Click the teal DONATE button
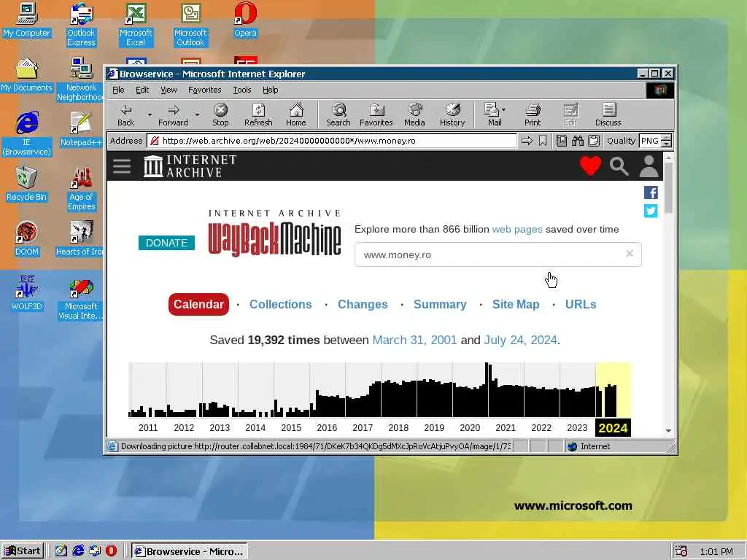This screenshot has width=747, height=560. pyautogui.click(x=166, y=243)
